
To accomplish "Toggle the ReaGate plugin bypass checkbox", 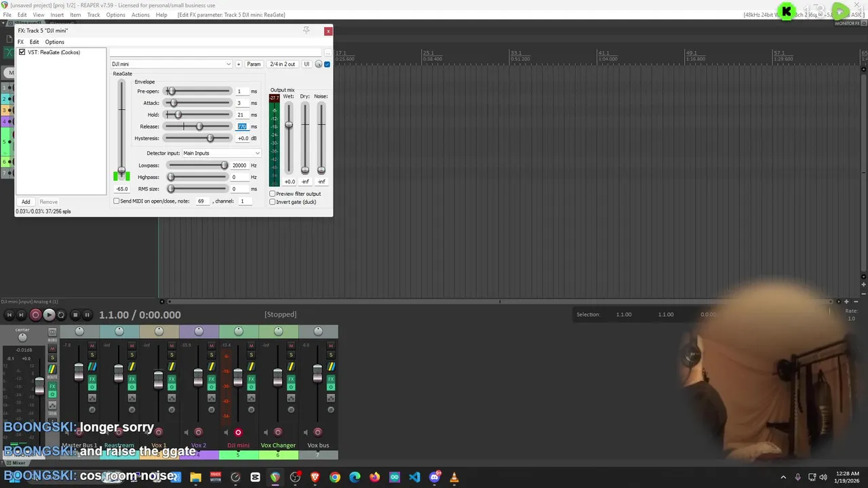I will click(x=327, y=64).
